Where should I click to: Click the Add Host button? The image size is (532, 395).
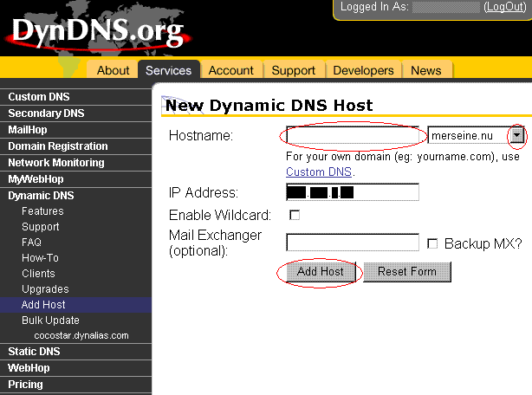point(320,271)
